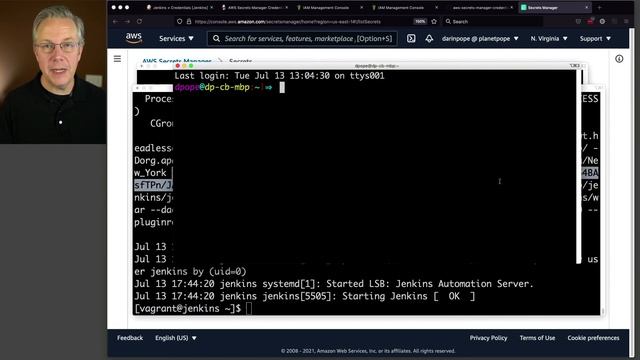Reload the page with browser refresh icon
Viewport: 640px width, 360px height.
click(x=139, y=21)
